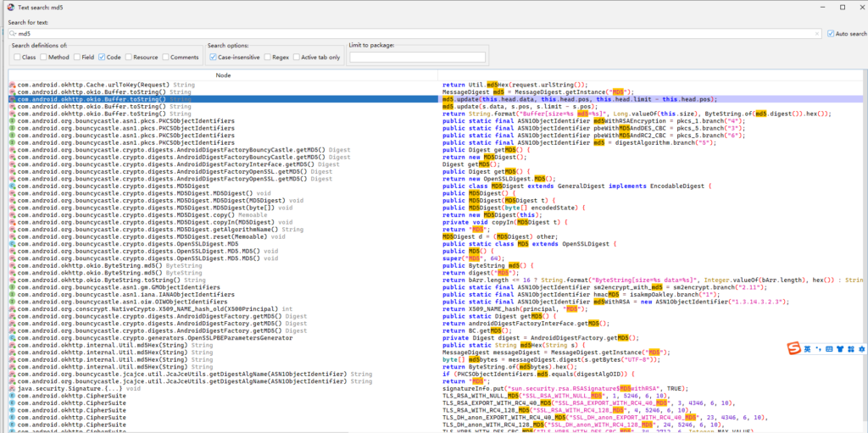Click the Node column header

point(223,75)
